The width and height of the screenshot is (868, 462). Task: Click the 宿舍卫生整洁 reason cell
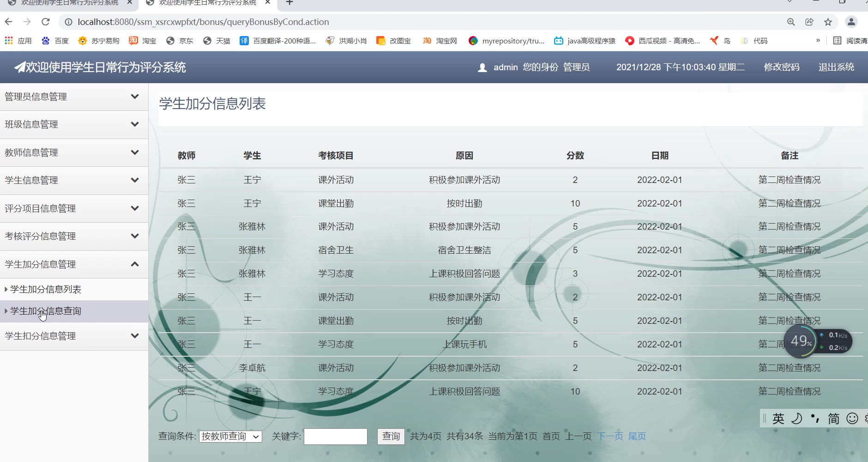click(x=464, y=250)
